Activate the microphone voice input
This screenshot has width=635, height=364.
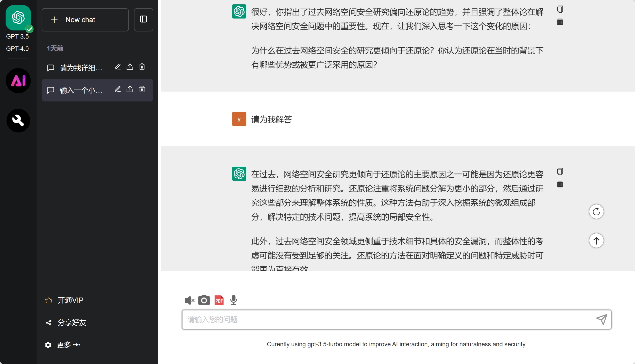pos(233,300)
